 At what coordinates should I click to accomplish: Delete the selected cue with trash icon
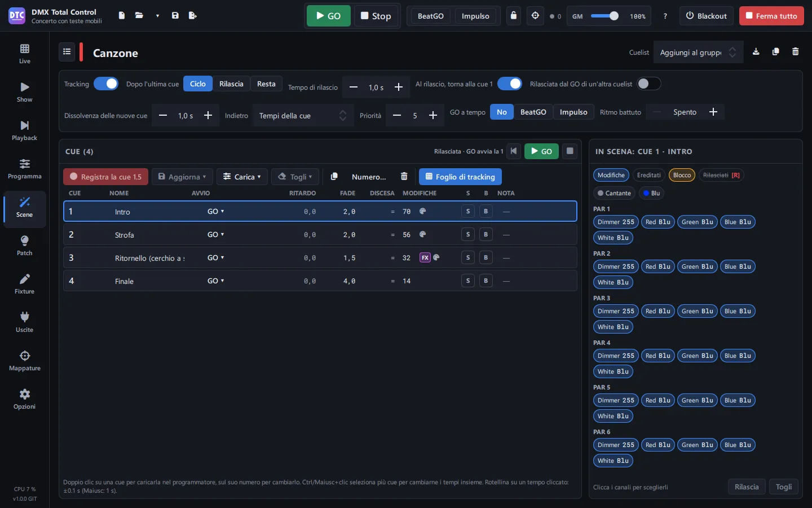coord(404,177)
